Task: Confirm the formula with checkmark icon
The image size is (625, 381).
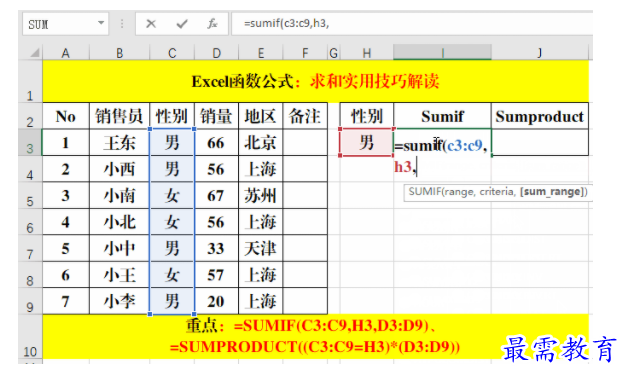Action: tap(182, 24)
